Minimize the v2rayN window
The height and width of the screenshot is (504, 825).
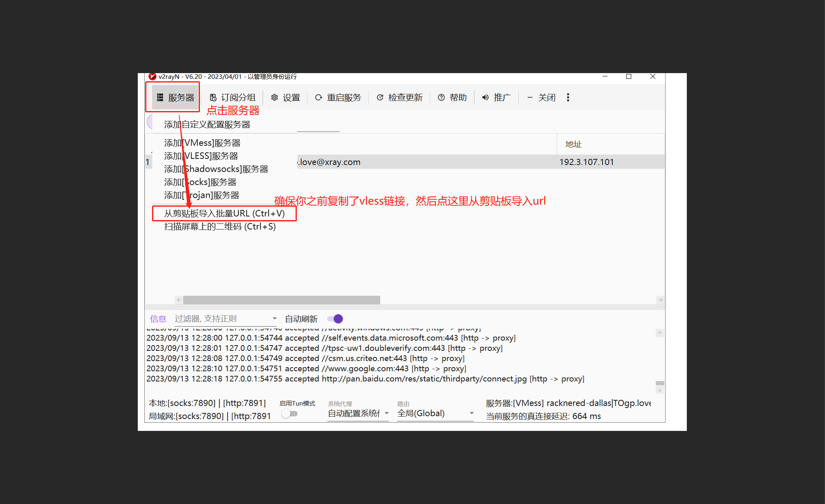605,77
